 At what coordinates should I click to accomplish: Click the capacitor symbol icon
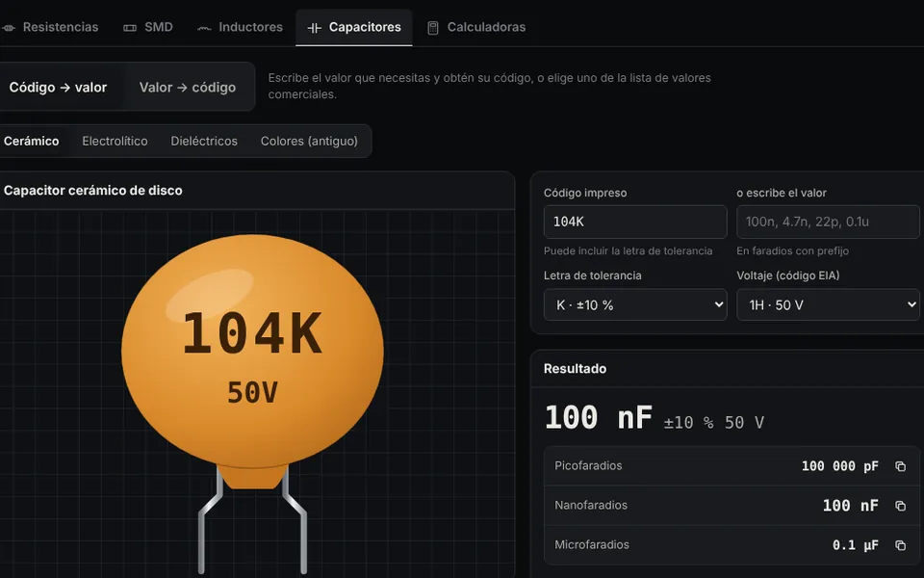click(x=314, y=28)
